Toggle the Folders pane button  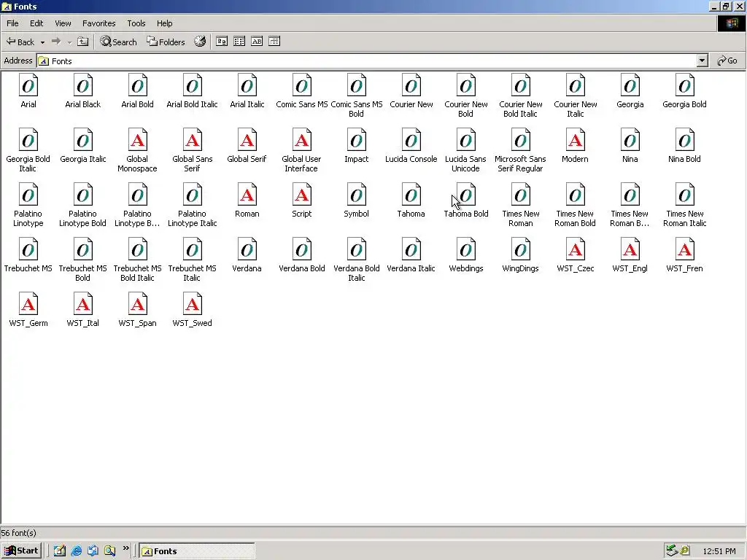coord(166,42)
